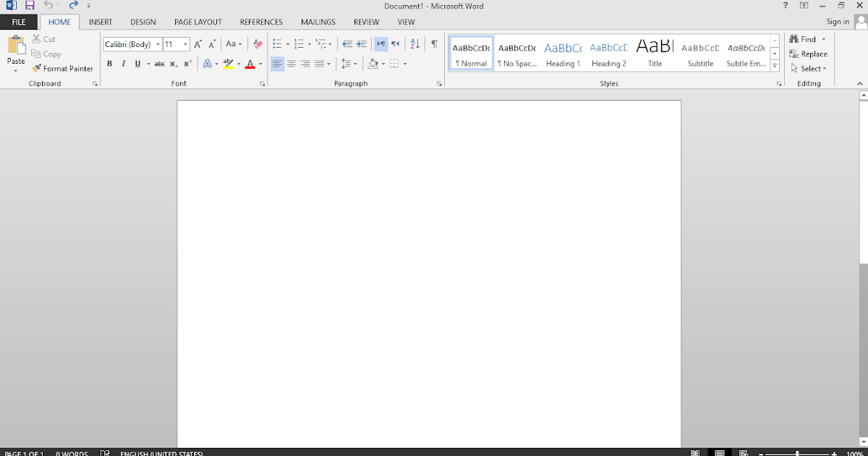Center align text
Viewport: 868px width, 456px height.
(292, 64)
